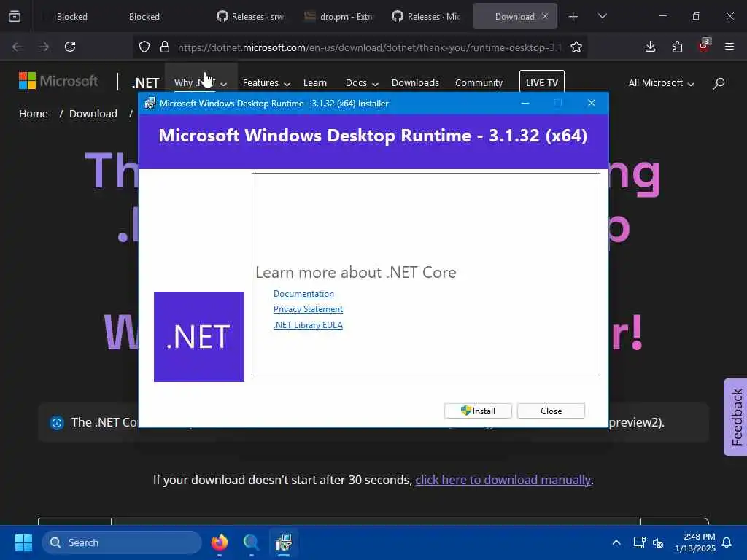
Task: Expand the Features dropdown
Action: [x=266, y=83]
